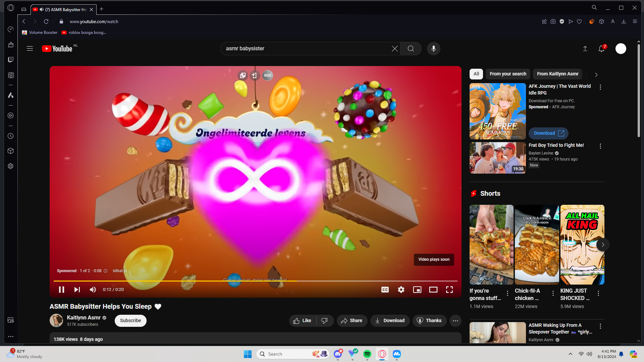Viewport: 644px width, 362px height.
Task: Click the video pop-out overlay icon
Action: point(243,75)
